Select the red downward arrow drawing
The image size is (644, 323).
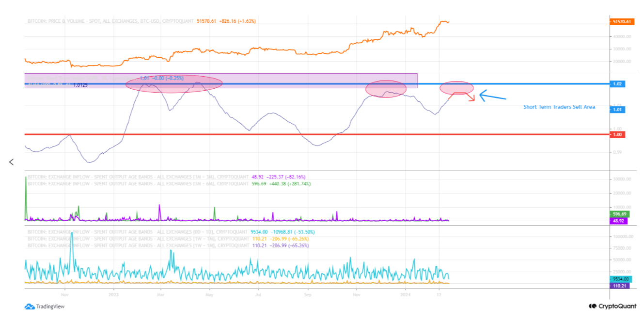click(x=468, y=97)
